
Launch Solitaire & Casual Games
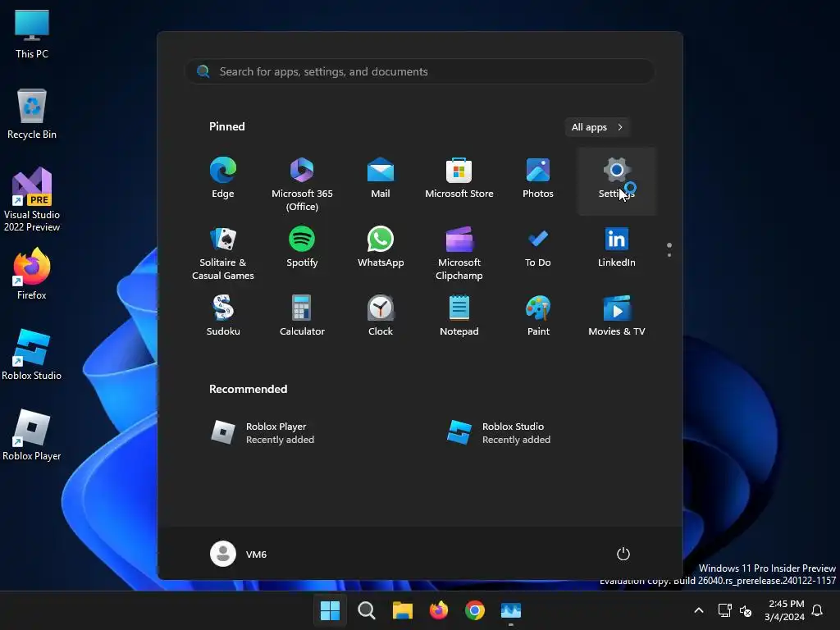(223, 253)
